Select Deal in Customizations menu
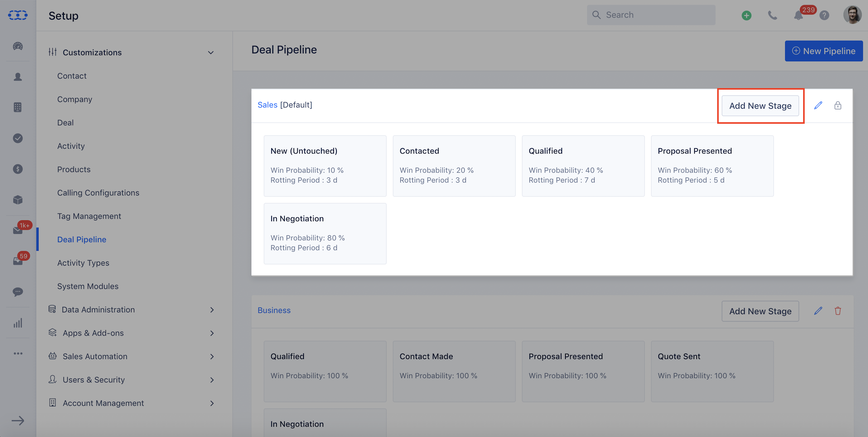Screen dimensions: 868x437 [65, 123]
